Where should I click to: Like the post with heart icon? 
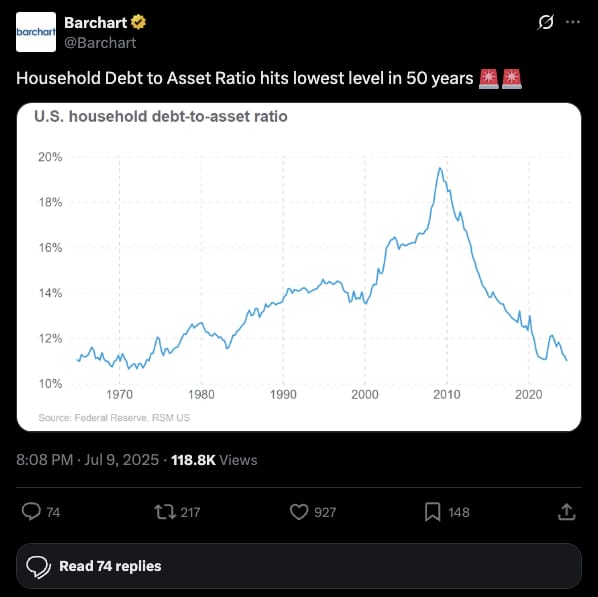[299, 512]
